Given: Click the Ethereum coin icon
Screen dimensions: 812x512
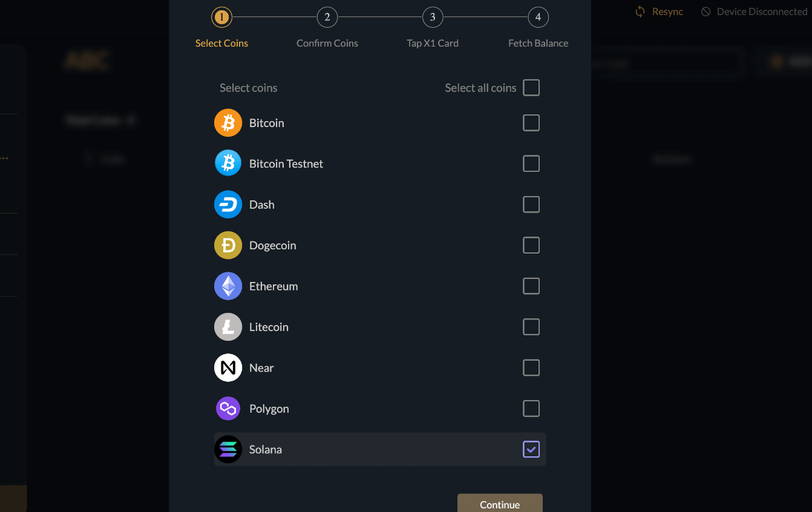Looking at the screenshot, I should [228, 286].
